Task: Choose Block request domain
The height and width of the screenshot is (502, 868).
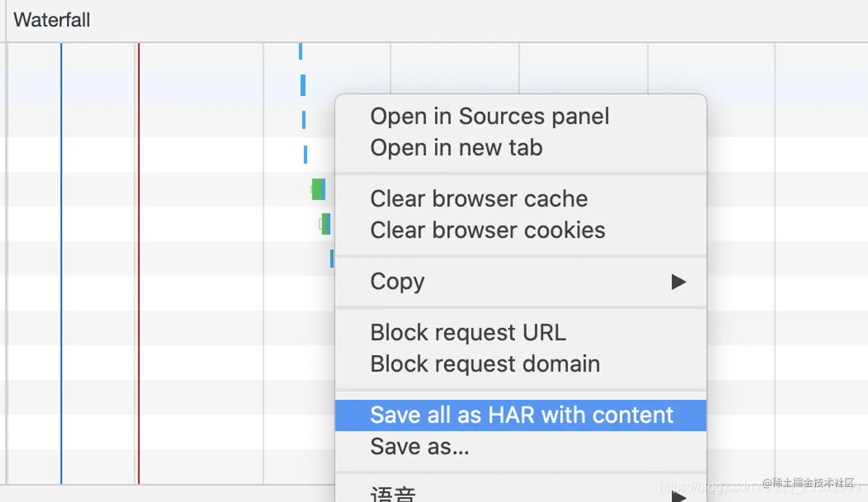Action: click(x=485, y=364)
